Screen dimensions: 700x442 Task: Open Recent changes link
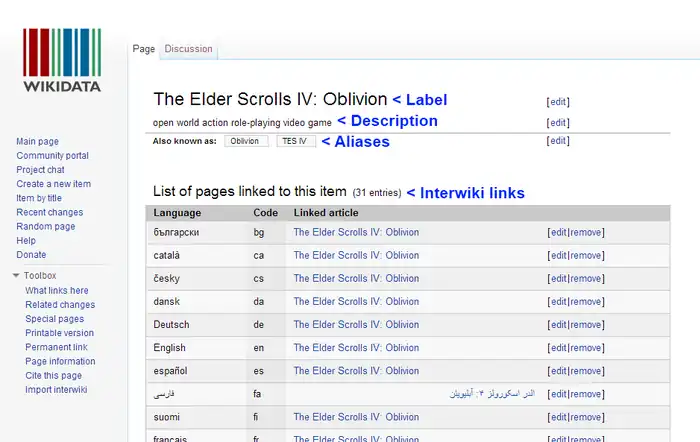(x=48, y=213)
